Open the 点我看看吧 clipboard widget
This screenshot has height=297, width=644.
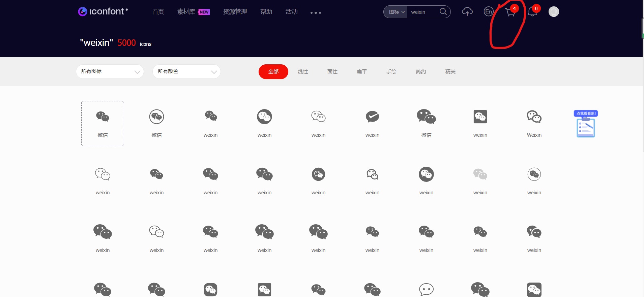(x=586, y=124)
